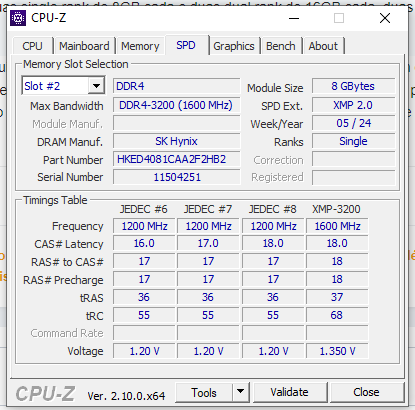Click the JEDEC #7 column header
Screen dimensions: 415x410
coord(208,209)
